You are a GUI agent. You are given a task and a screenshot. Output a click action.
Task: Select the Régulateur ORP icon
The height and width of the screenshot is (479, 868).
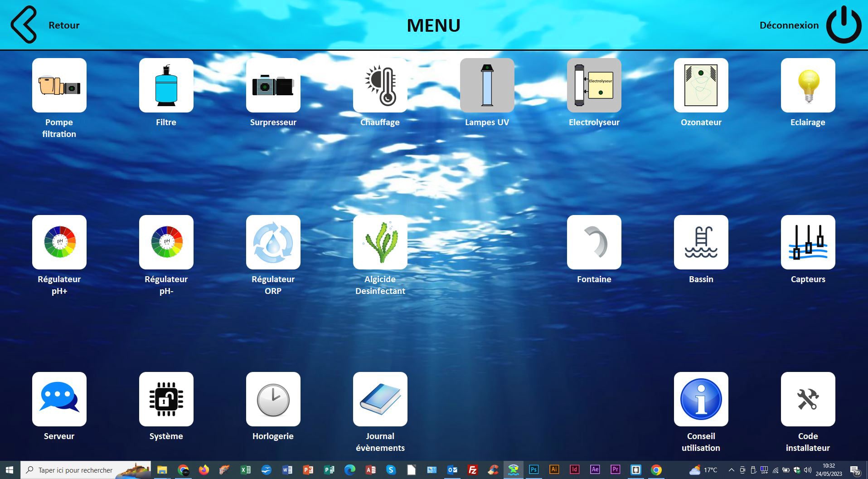coord(273,242)
